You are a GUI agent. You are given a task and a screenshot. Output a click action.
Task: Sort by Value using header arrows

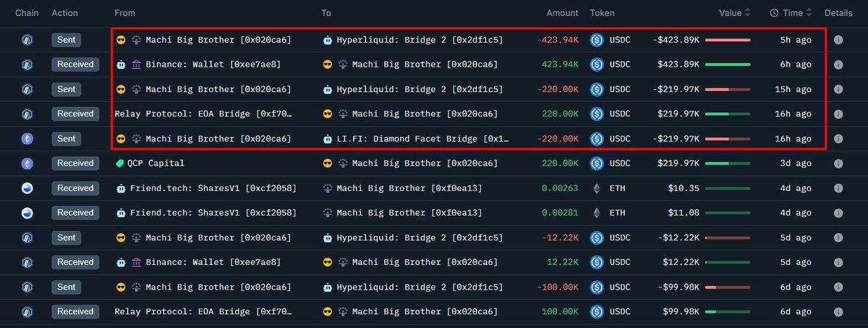click(748, 13)
